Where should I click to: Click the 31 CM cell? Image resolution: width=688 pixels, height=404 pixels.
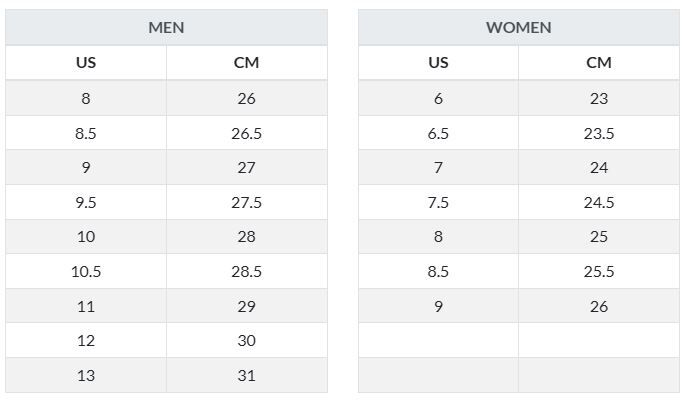coord(246,375)
